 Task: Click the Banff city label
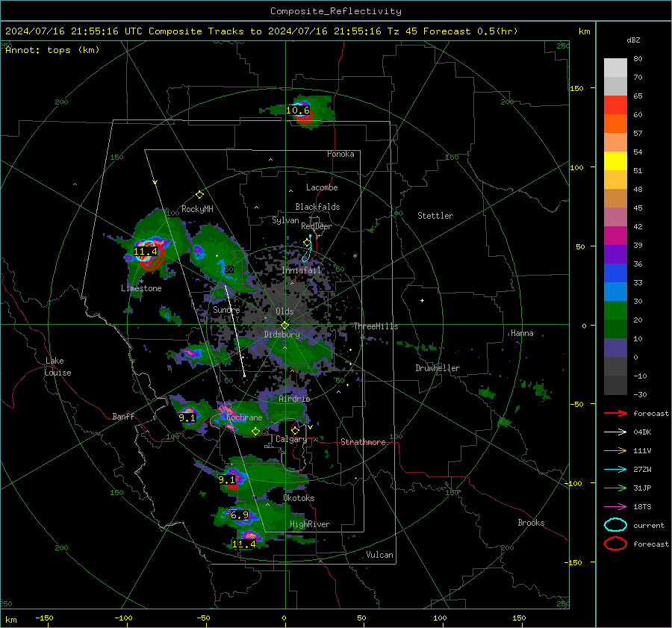tap(123, 416)
